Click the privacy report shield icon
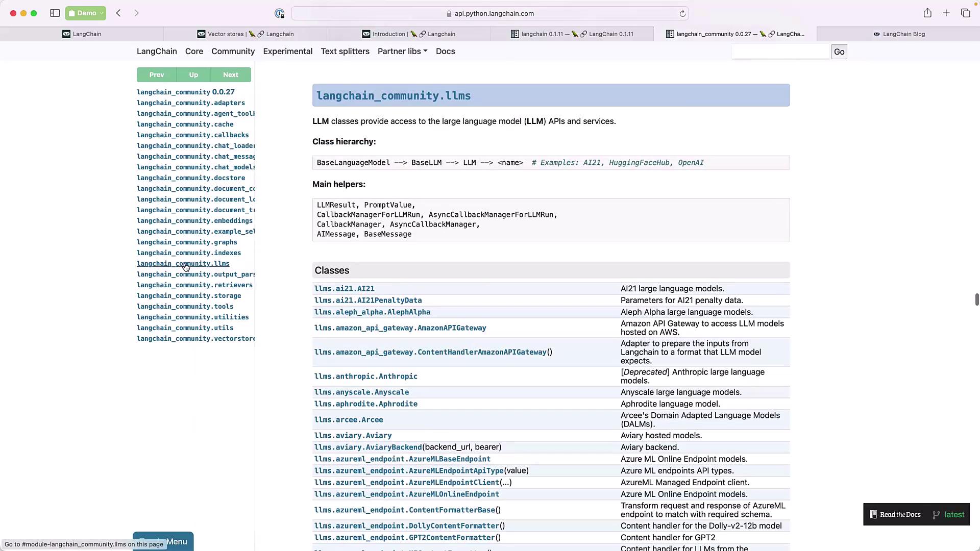980x551 pixels. 279,14
